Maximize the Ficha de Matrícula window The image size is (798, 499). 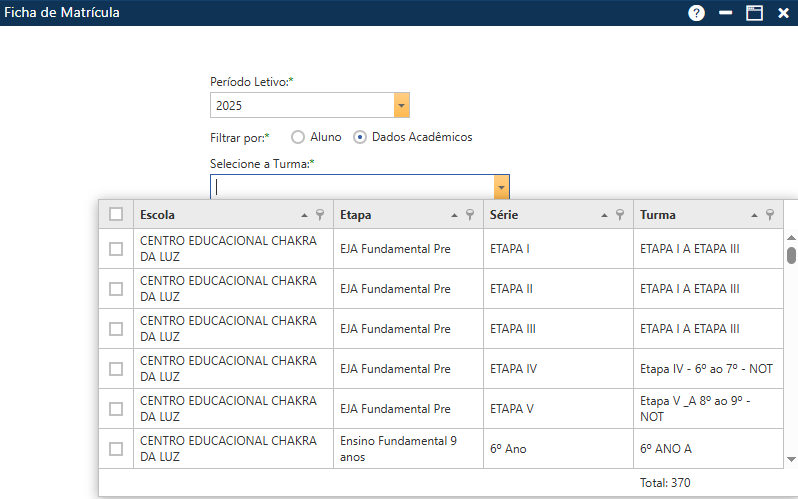(x=754, y=13)
